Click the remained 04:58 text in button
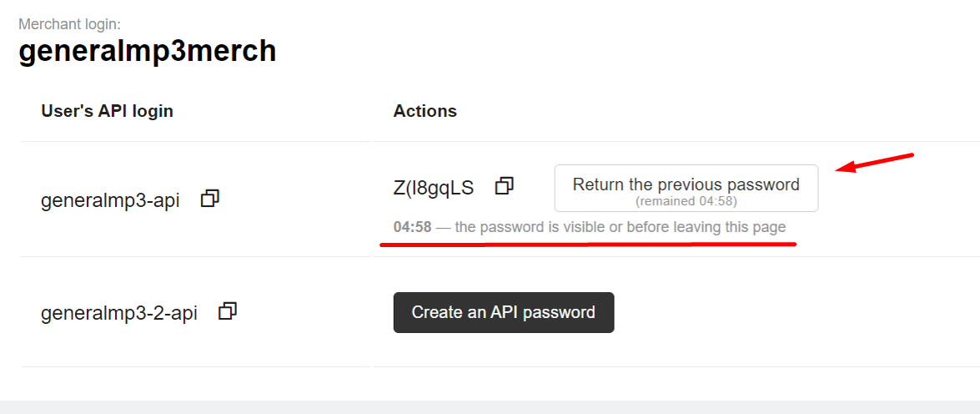 pos(686,201)
